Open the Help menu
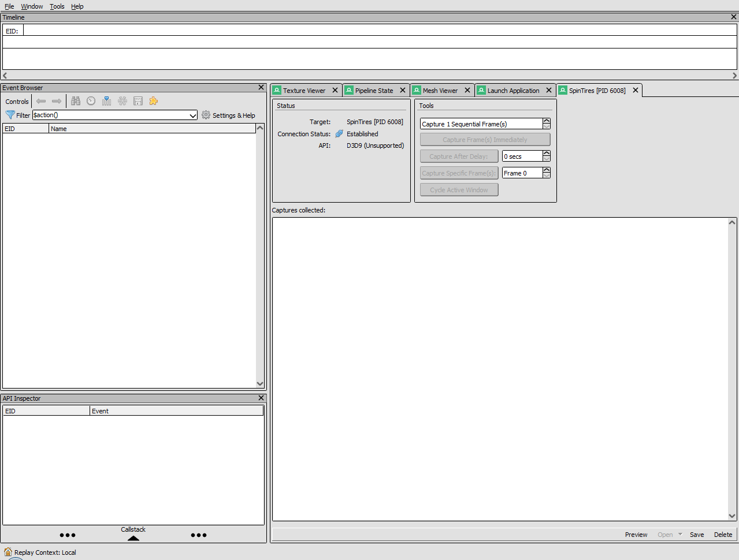This screenshot has height=560, width=739. [77, 6]
